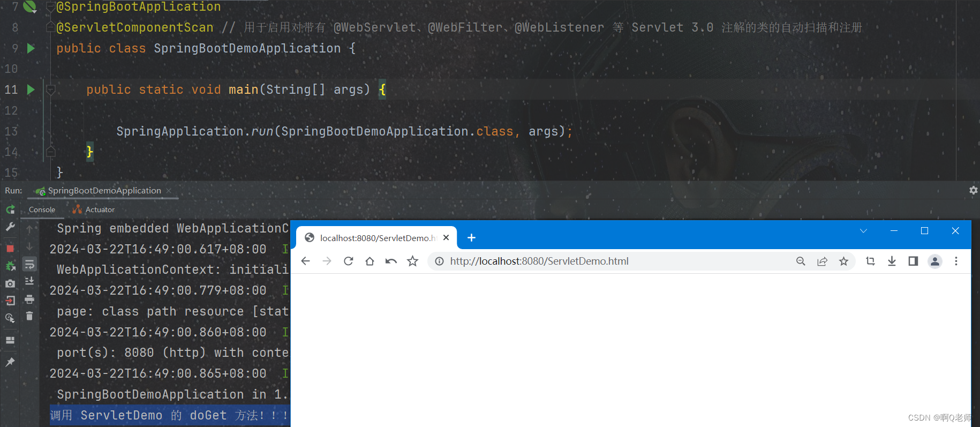Screen dimensions: 980x427
Task: Close the SpringBootDemoApplication run tab
Action: coord(169,191)
